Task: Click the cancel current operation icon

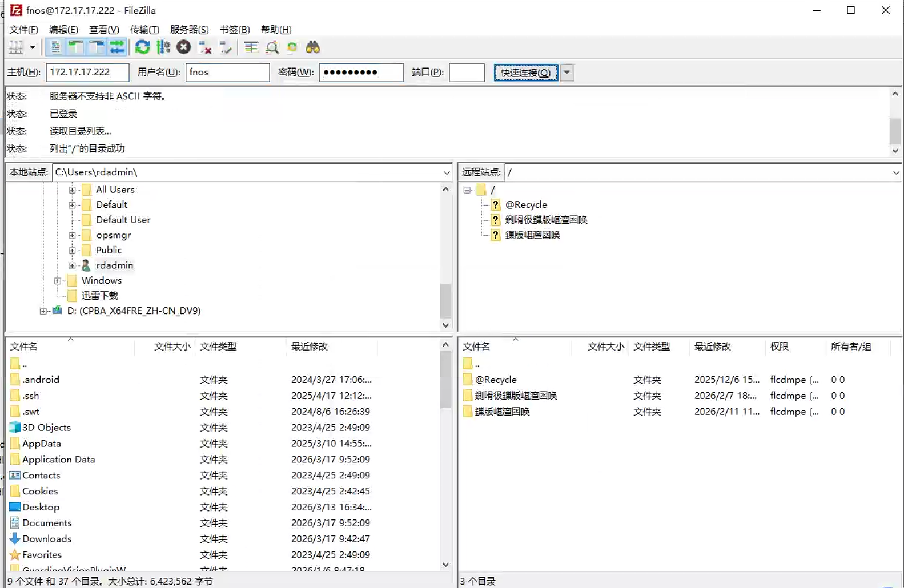Action: click(x=183, y=47)
